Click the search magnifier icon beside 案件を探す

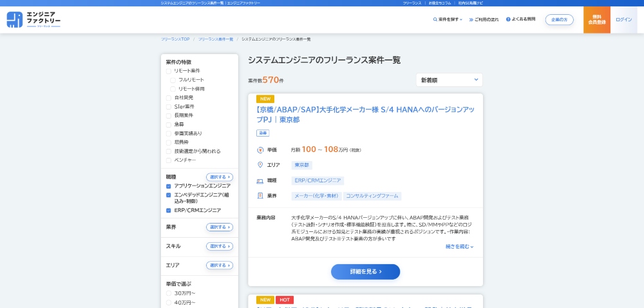[x=435, y=19]
